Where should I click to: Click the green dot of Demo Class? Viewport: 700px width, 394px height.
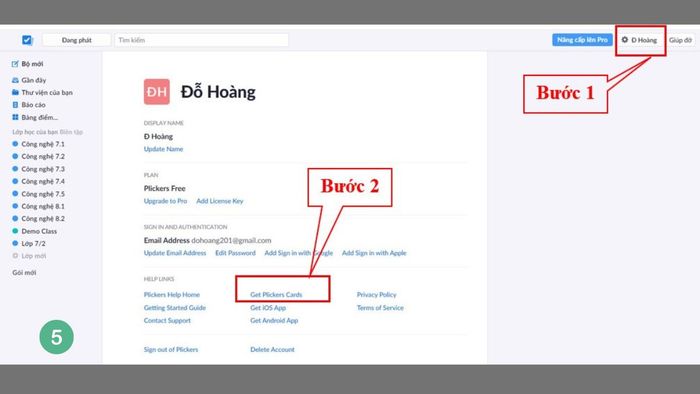point(15,231)
